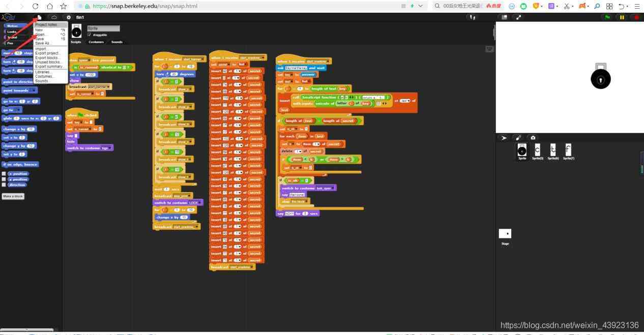Go to the browser home page
The image size is (644, 335).
point(49,6)
